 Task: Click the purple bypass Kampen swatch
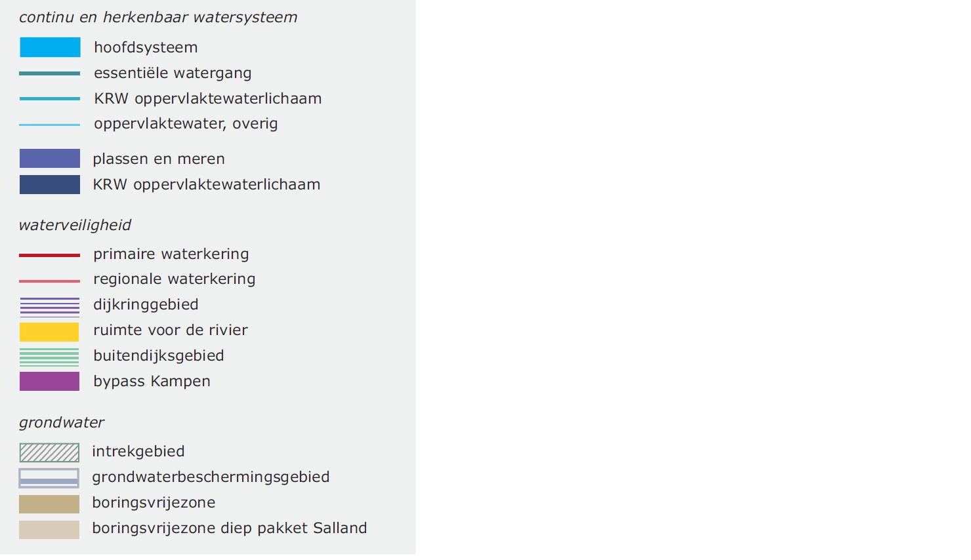(x=49, y=381)
